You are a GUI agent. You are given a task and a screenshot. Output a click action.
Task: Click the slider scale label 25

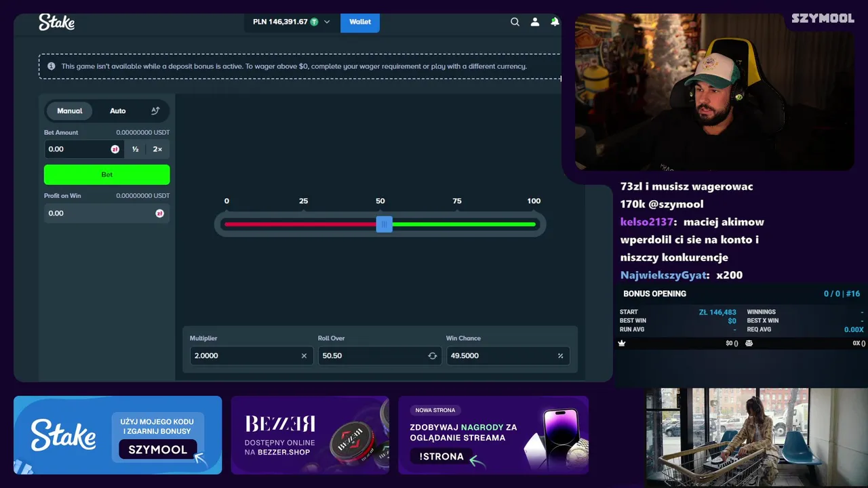303,201
